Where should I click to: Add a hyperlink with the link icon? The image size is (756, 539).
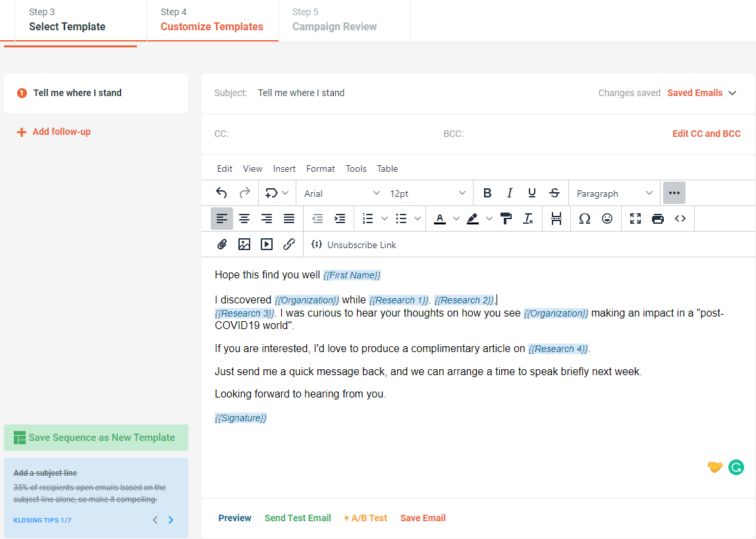point(289,244)
